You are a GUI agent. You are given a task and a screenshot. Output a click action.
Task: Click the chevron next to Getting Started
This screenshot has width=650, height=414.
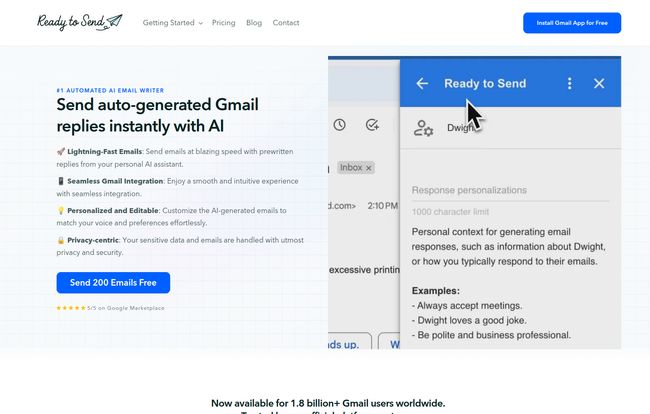201,23
